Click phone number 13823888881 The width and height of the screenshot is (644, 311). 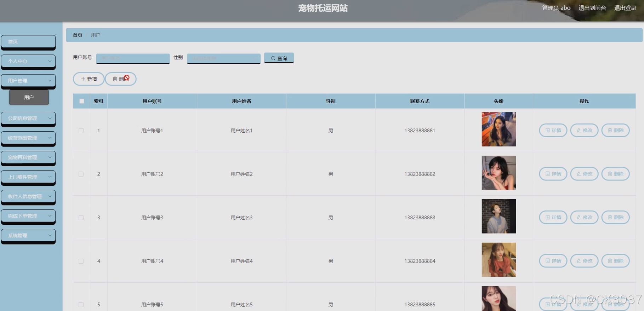click(420, 131)
